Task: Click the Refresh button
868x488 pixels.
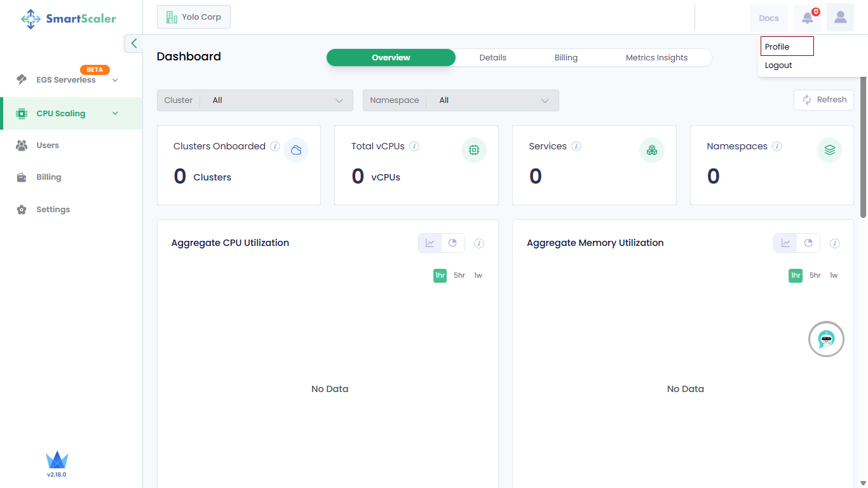Action: [824, 100]
